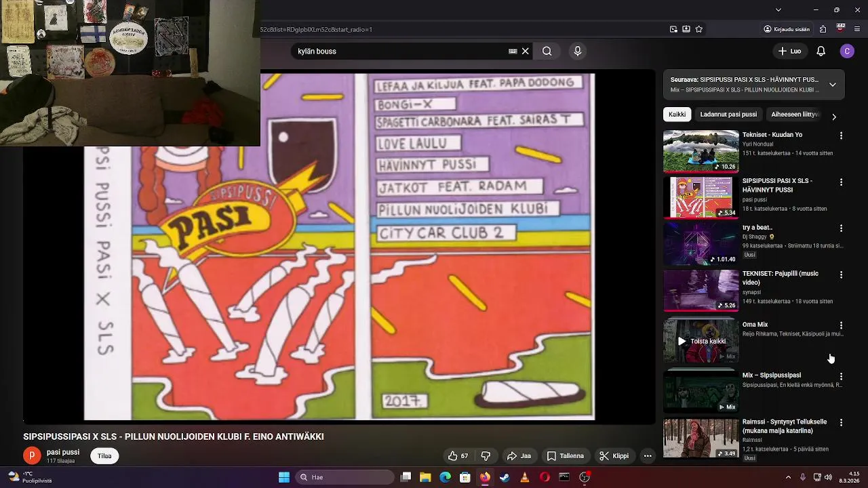Open TEKNISET: Pajupilli music video title

click(x=781, y=278)
